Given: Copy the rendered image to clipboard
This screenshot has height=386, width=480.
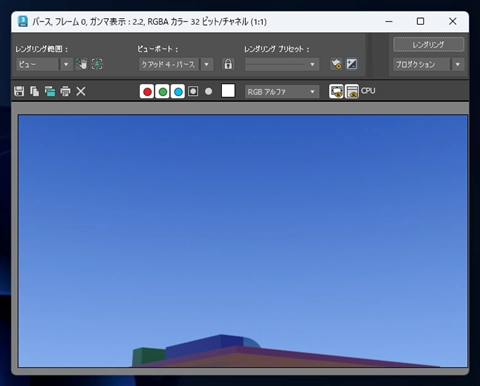Looking at the screenshot, I should tap(34, 91).
